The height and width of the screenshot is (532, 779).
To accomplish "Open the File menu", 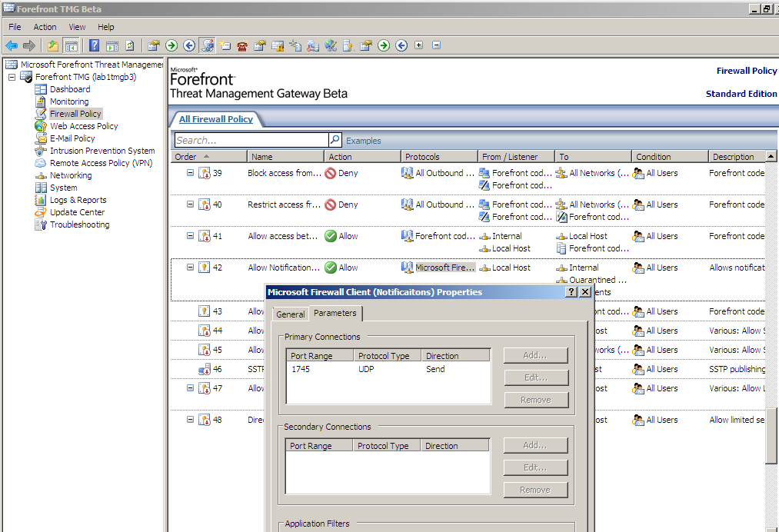I will [15, 27].
